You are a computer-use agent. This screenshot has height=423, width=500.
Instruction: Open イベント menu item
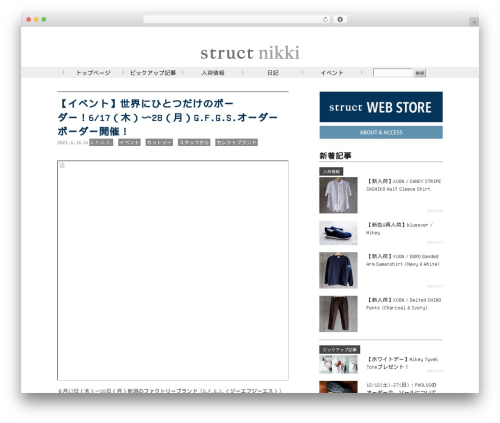coord(332,73)
